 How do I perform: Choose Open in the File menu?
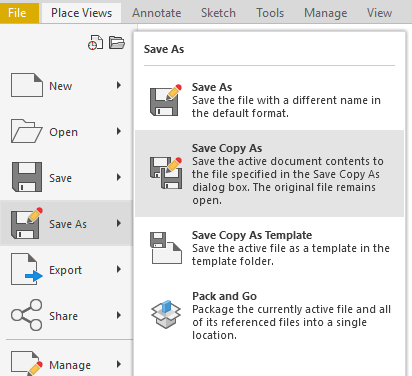(x=66, y=131)
